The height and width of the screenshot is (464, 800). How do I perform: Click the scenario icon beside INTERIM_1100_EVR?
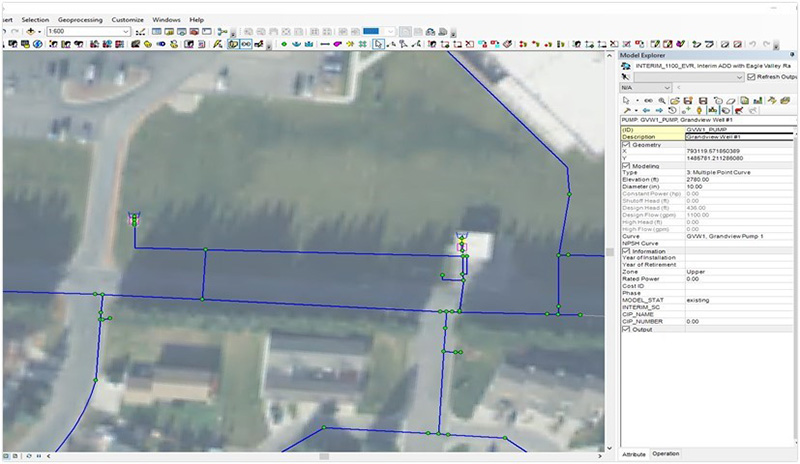(x=626, y=66)
